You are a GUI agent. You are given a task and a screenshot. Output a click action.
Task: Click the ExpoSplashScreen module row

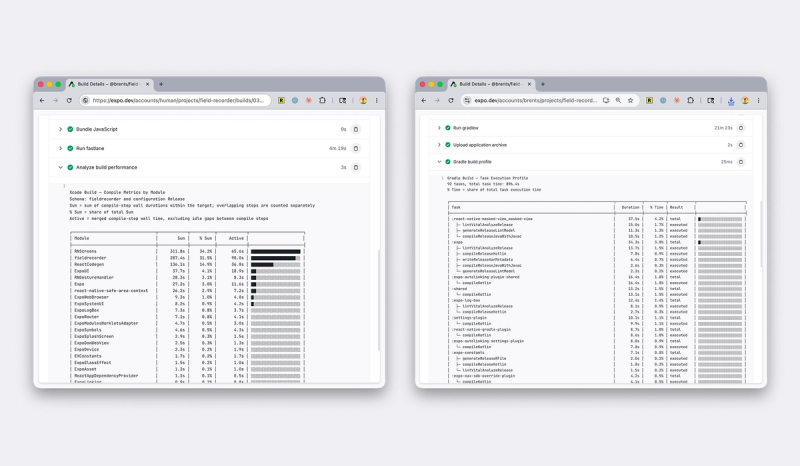tap(187, 336)
